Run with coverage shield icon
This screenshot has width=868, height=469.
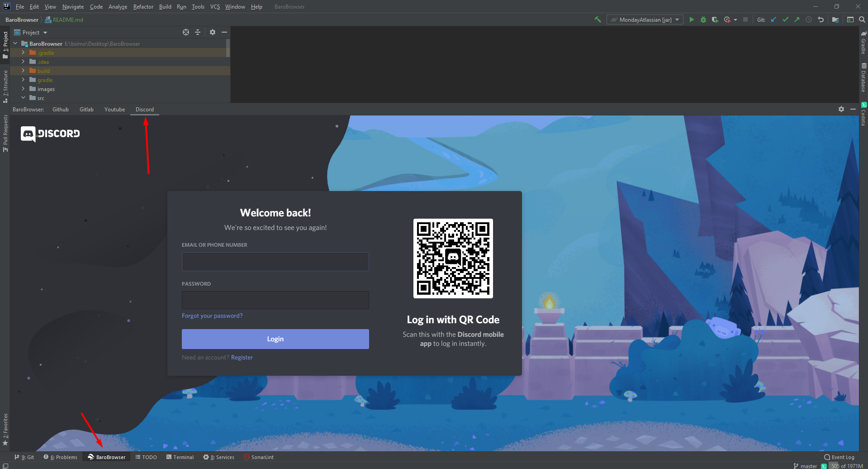pos(715,19)
